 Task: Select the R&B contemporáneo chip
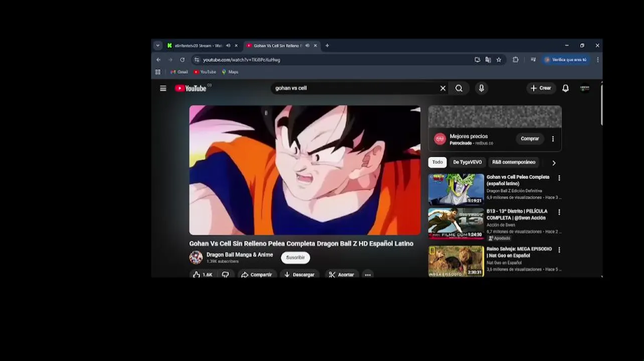click(x=514, y=162)
